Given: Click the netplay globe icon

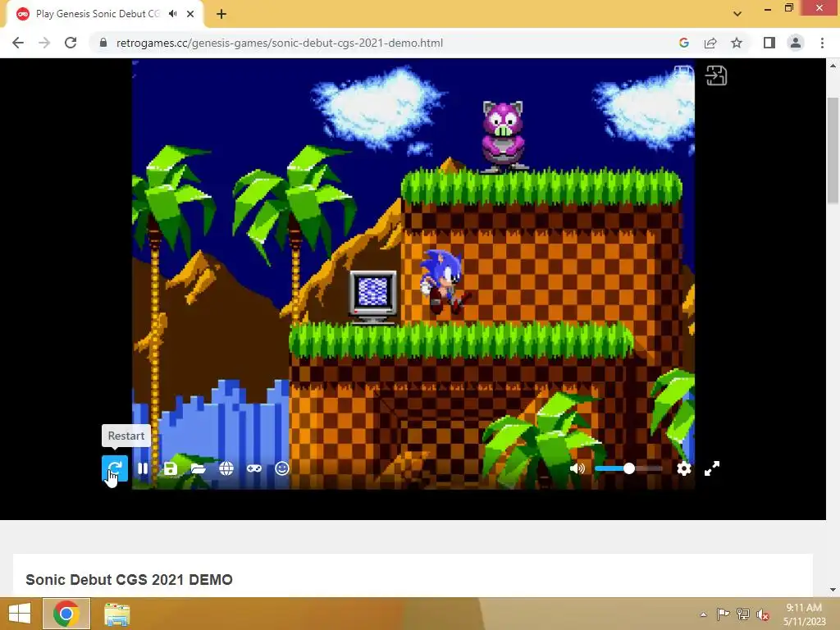Looking at the screenshot, I should pyautogui.click(x=226, y=468).
